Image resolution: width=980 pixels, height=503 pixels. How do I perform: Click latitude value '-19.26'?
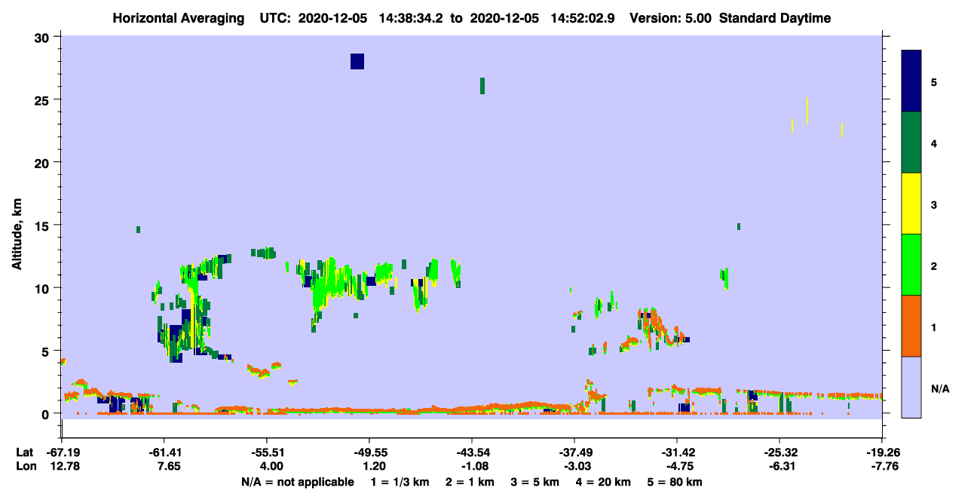click(882, 452)
